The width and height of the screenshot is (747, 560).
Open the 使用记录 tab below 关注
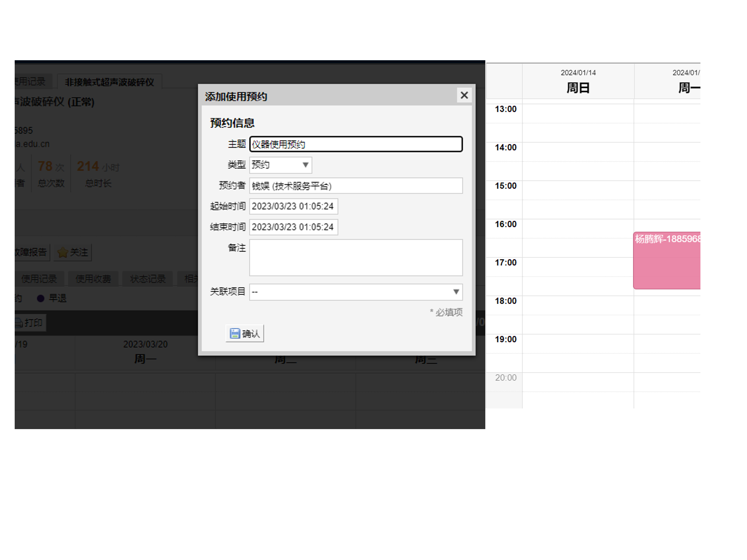point(39,279)
